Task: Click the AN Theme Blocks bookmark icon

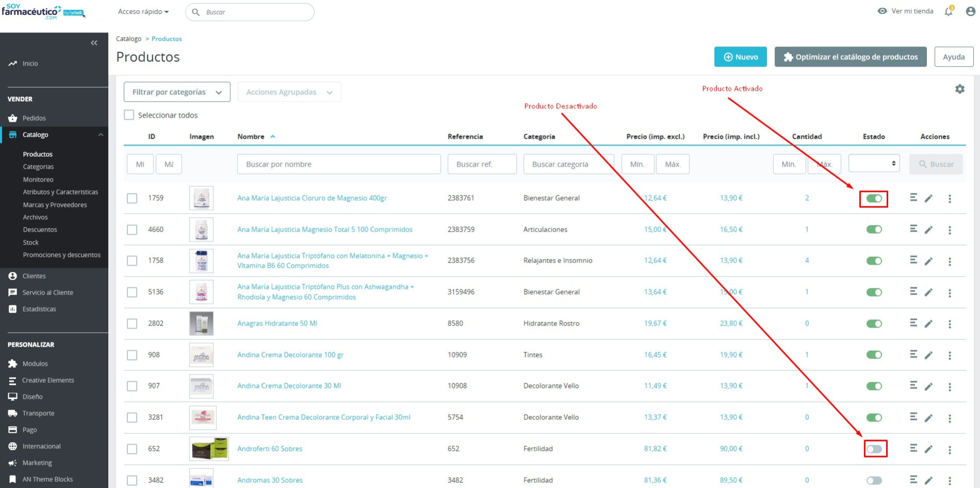Action: [x=12, y=479]
